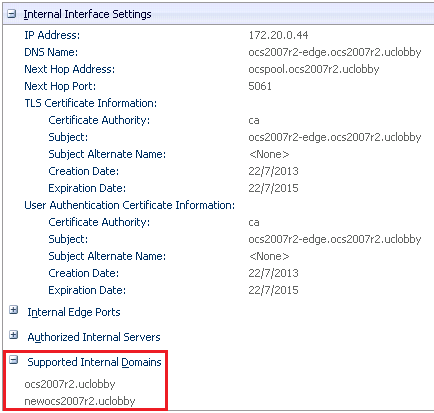The image size is (434, 413).
Task: Click Subject label under TLS Certificate Information
Action: (68, 137)
